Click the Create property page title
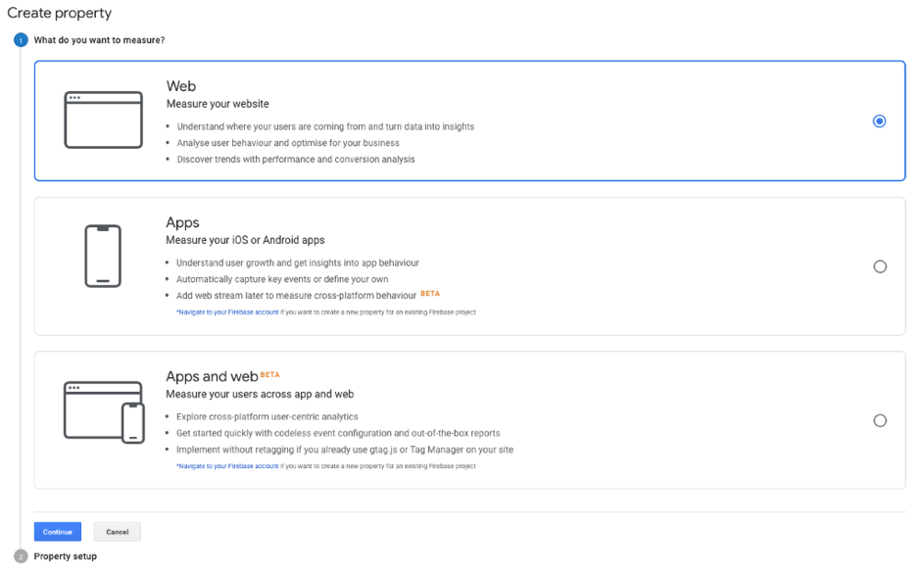The image size is (924, 573). (60, 14)
